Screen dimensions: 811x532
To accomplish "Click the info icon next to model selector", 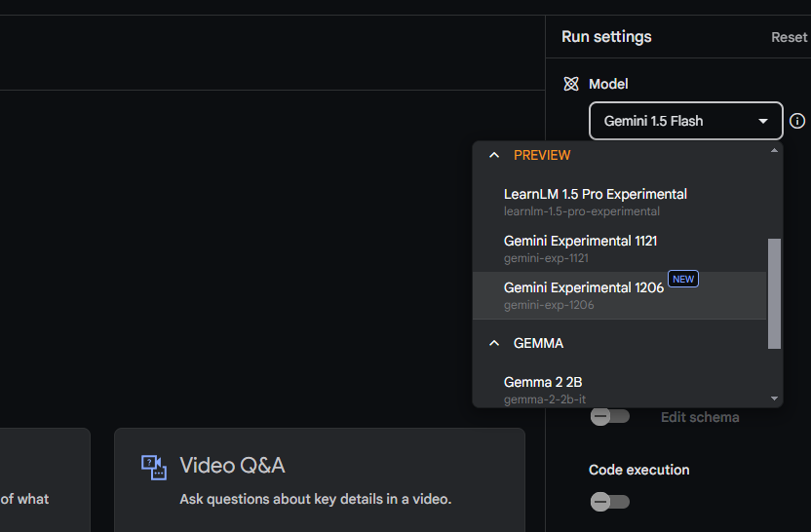I will coord(797,121).
